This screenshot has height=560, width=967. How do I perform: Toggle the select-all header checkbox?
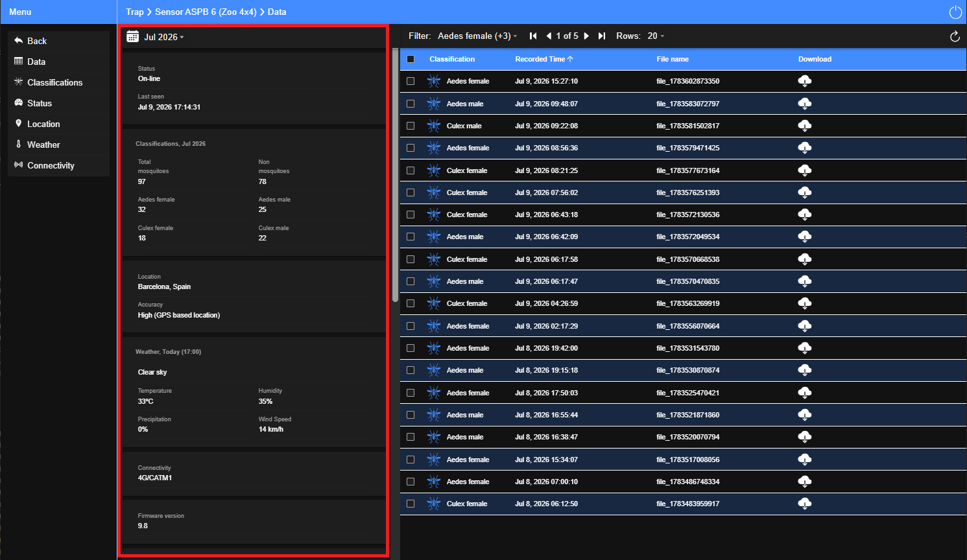tap(411, 59)
